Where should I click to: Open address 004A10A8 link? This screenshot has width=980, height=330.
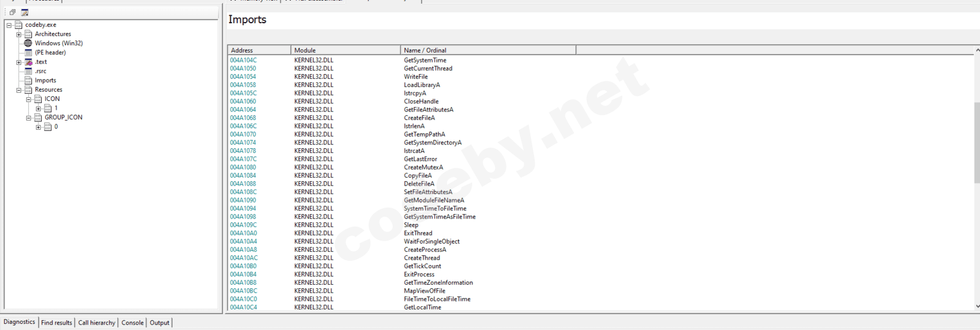243,250
